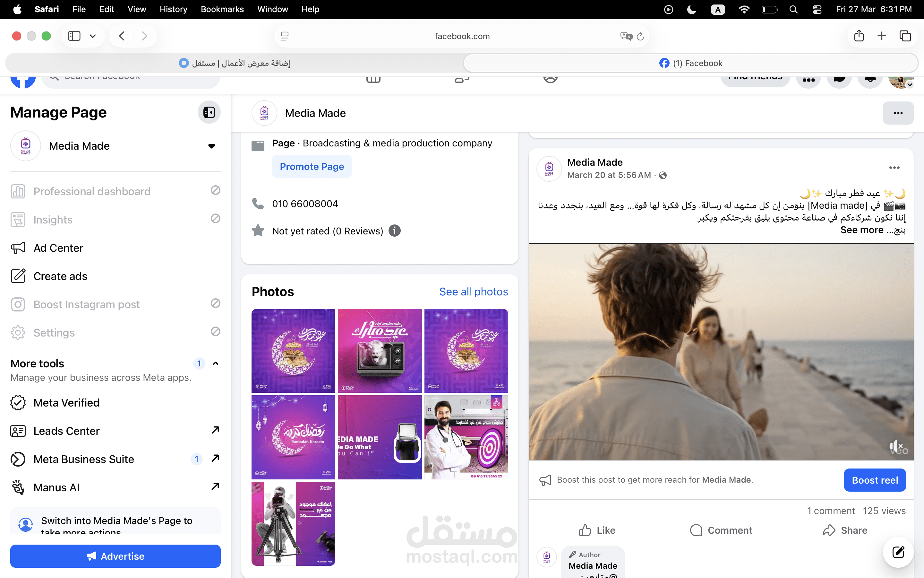Open the post options three-dot menu

pos(894,168)
